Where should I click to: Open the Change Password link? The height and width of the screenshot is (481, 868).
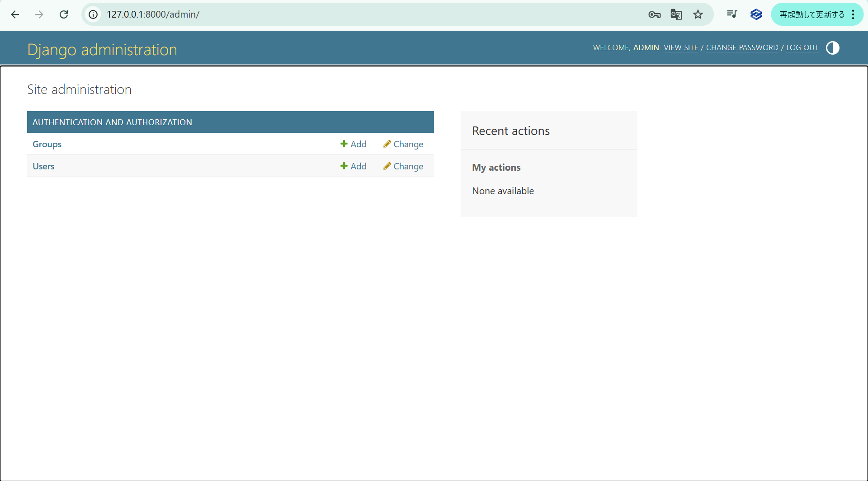742,47
